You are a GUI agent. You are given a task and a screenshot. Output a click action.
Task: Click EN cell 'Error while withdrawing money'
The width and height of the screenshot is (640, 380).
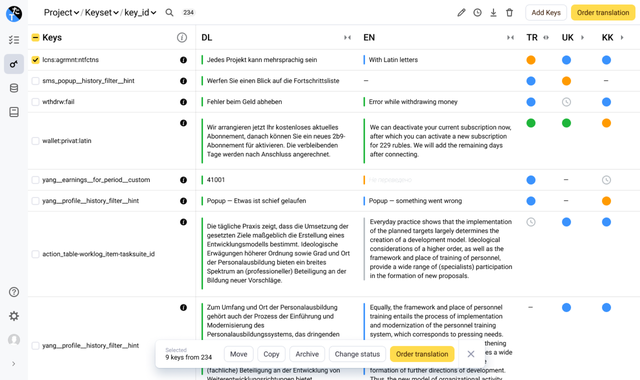[413, 102]
